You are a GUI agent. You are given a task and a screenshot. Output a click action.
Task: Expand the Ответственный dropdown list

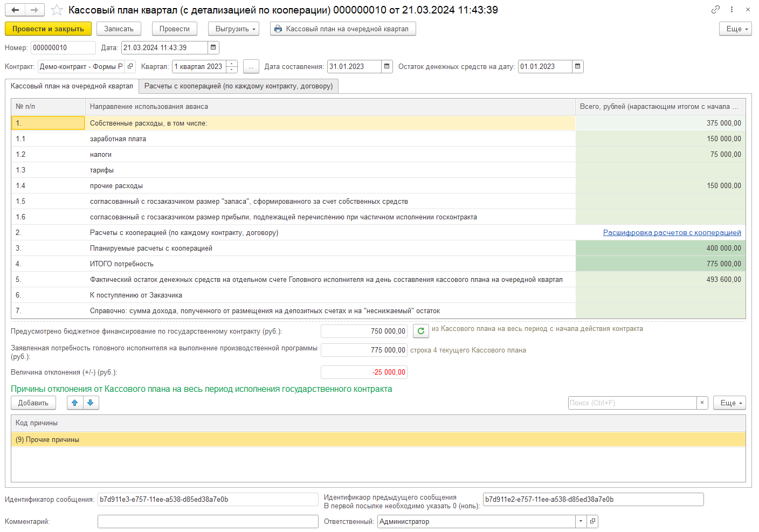[x=581, y=521]
